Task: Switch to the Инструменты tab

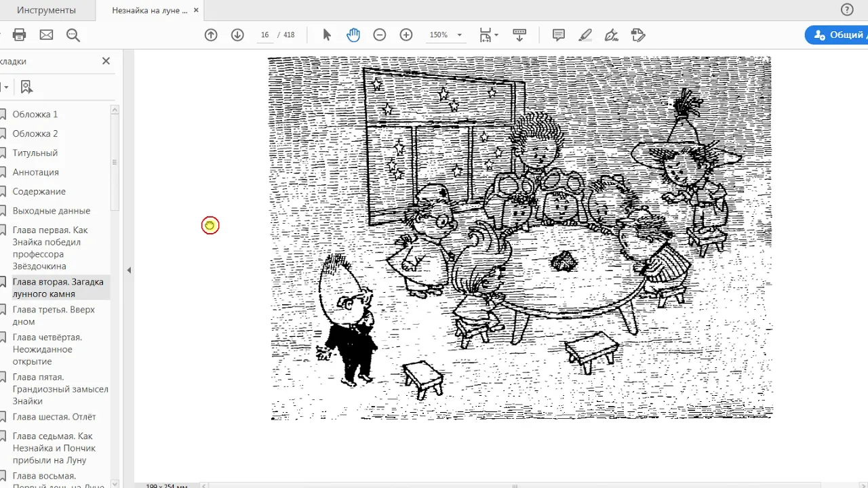Action: [x=47, y=10]
